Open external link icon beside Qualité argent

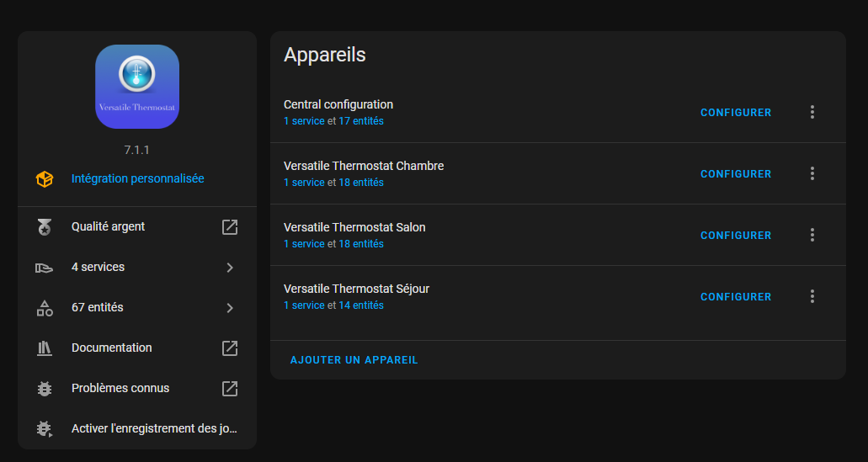[x=230, y=227]
